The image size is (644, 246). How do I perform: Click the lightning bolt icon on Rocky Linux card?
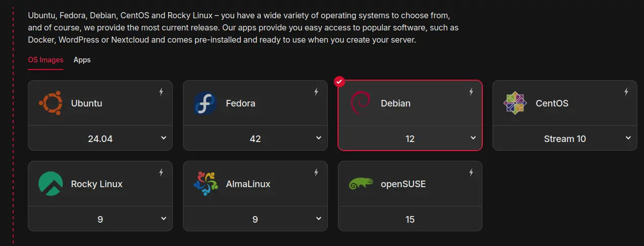point(161,172)
